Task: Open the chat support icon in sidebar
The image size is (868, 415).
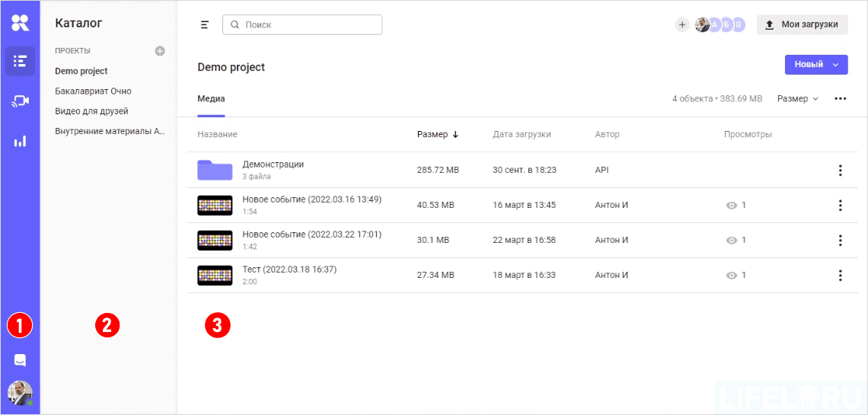Action: coord(20,360)
